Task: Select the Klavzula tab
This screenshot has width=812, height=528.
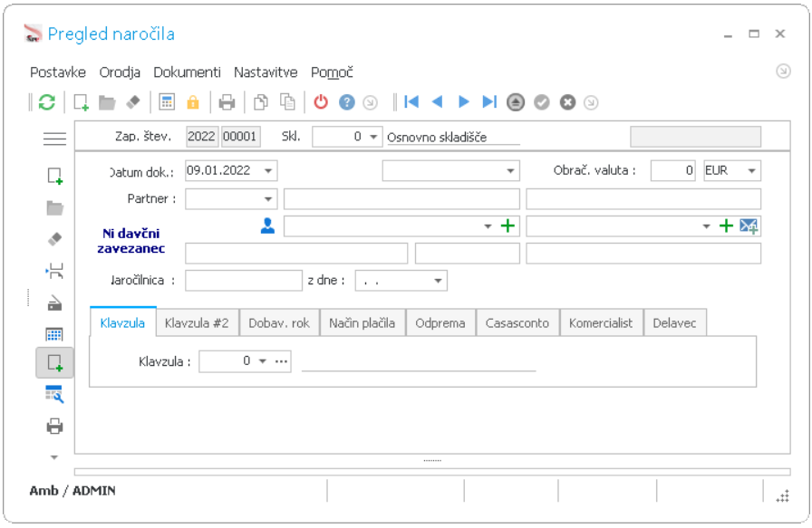Action: [x=122, y=323]
